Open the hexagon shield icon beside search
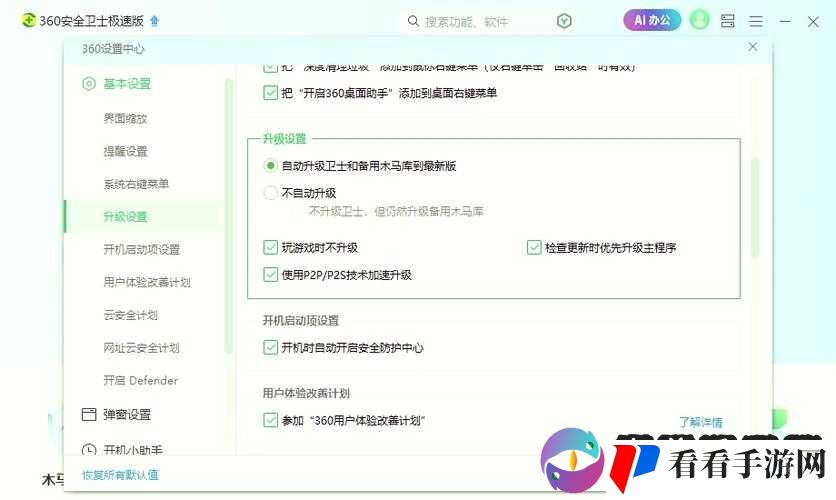836x500 pixels. coord(564,21)
